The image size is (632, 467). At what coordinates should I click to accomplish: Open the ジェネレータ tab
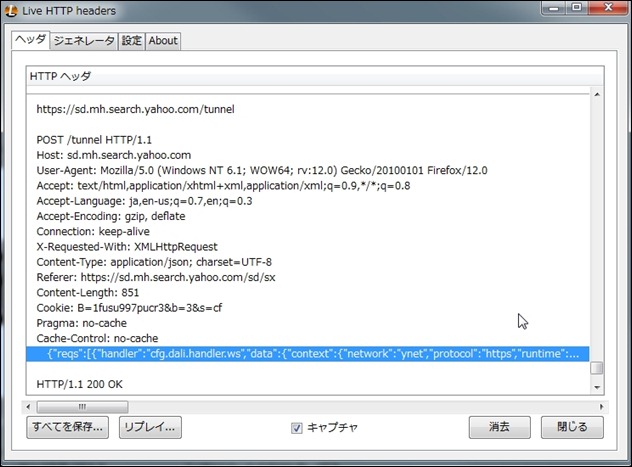(x=84, y=41)
